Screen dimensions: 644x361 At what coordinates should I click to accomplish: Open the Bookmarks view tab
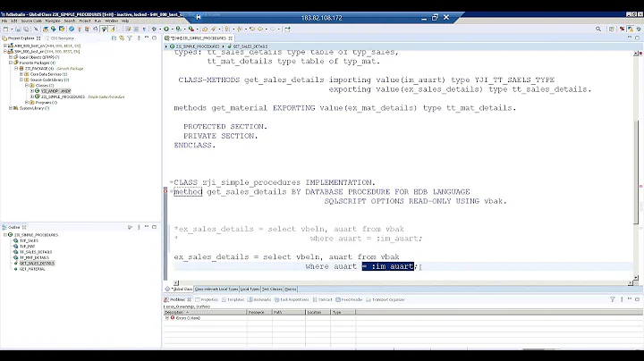click(259, 300)
